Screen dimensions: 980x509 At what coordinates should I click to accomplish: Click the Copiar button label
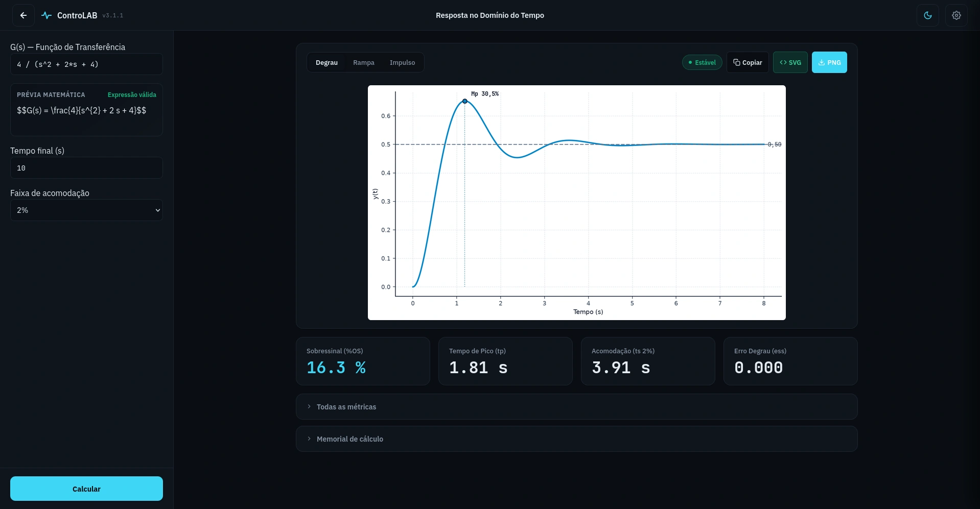click(x=752, y=62)
